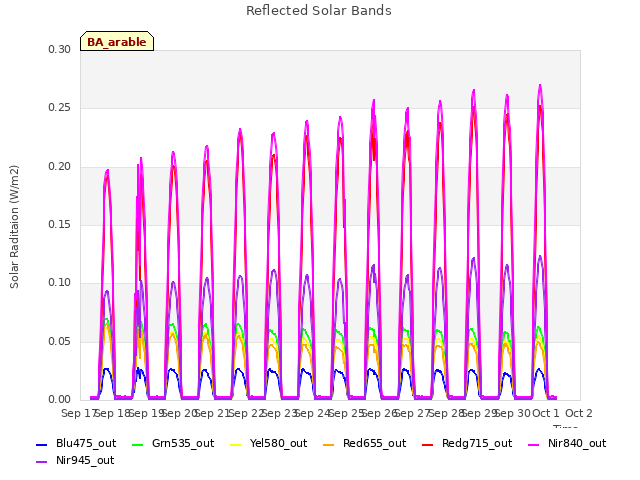Select the Nir840_out legend entry
The image size is (640, 480).
pos(567,444)
